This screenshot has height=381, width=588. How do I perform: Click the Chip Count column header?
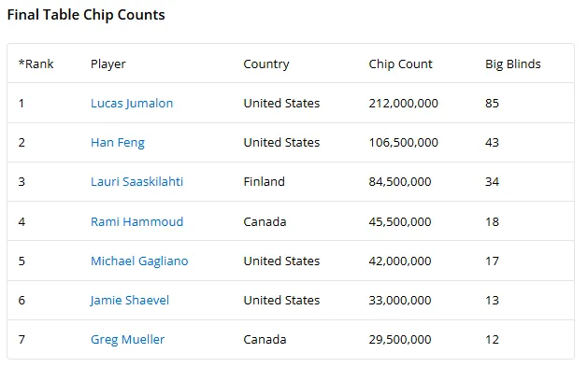point(400,64)
